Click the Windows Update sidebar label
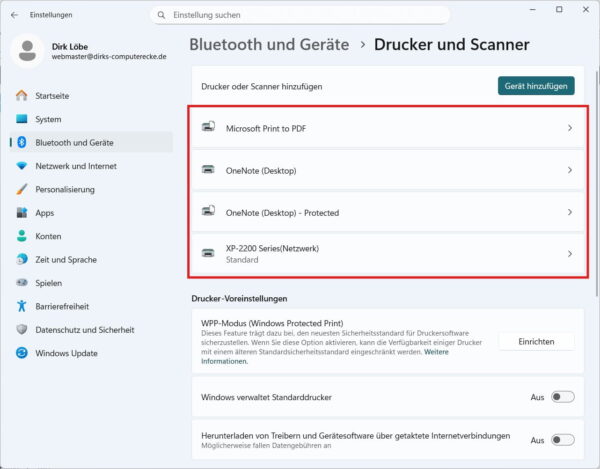Image resolution: width=600 pixels, height=469 pixels. coord(66,353)
